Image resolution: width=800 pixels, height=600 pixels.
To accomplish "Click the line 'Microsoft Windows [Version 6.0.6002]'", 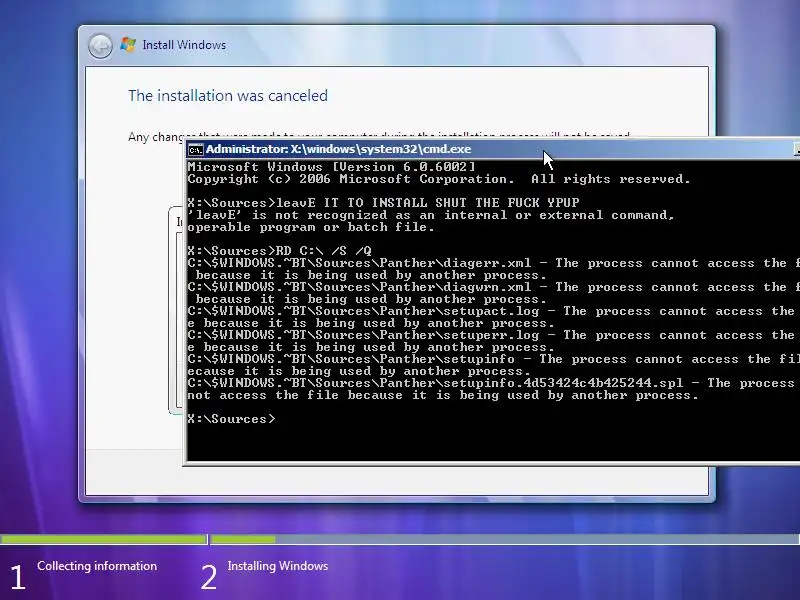I will (332, 167).
